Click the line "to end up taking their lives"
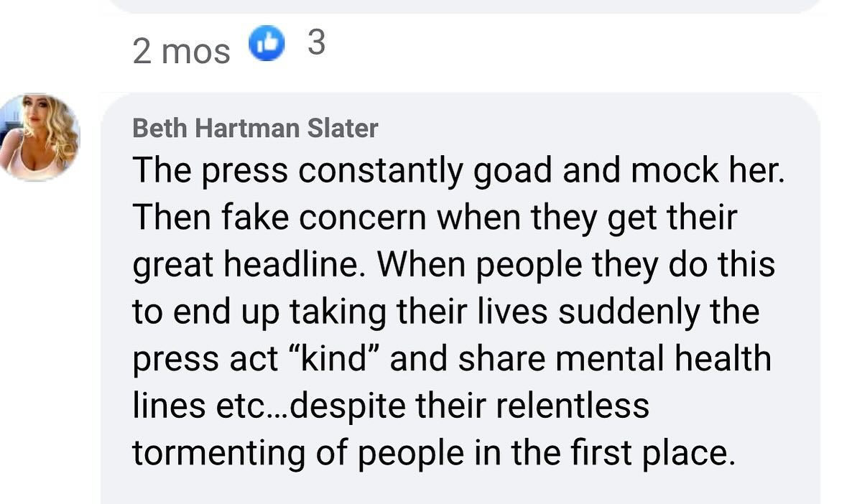 (x=445, y=312)
